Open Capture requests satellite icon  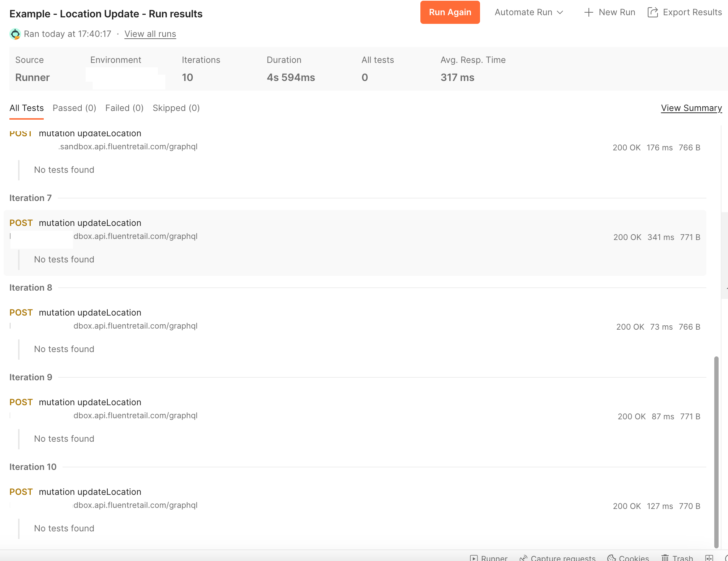523,558
